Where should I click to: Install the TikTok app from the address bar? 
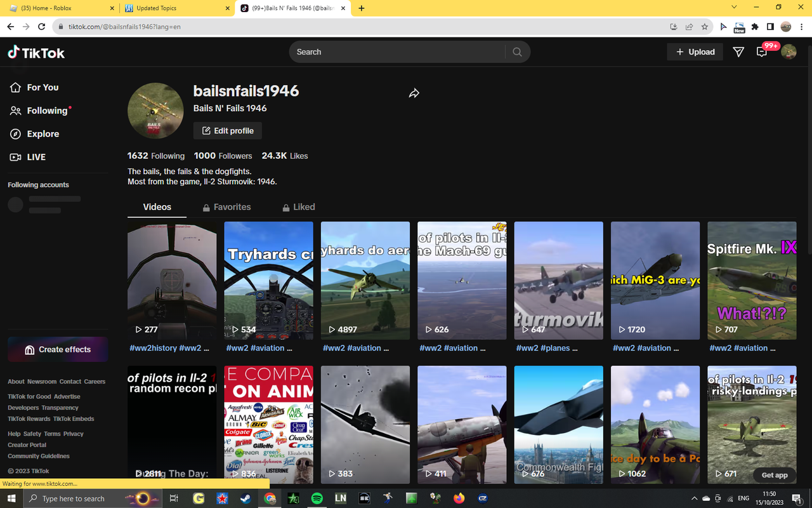tap(674, 27)
